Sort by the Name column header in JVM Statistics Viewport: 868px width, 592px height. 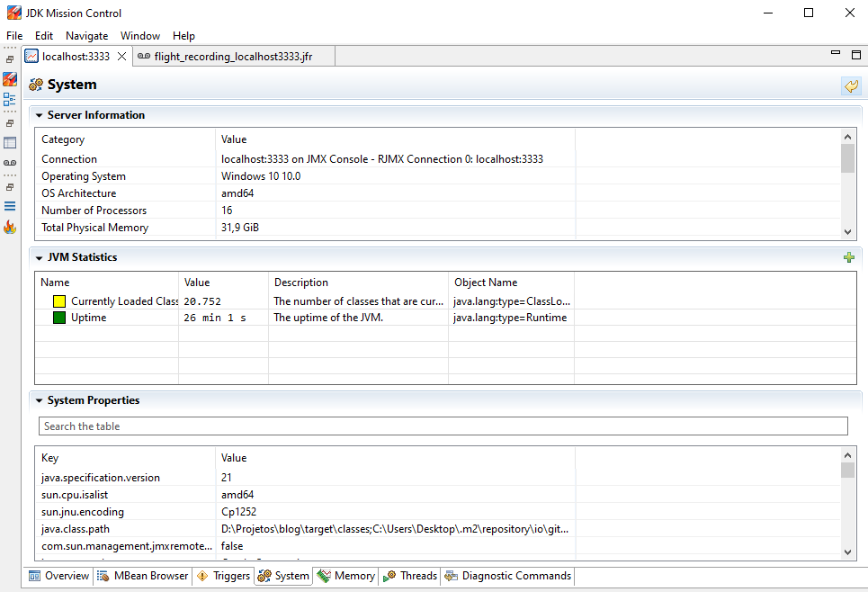click(x=107, y=283)
